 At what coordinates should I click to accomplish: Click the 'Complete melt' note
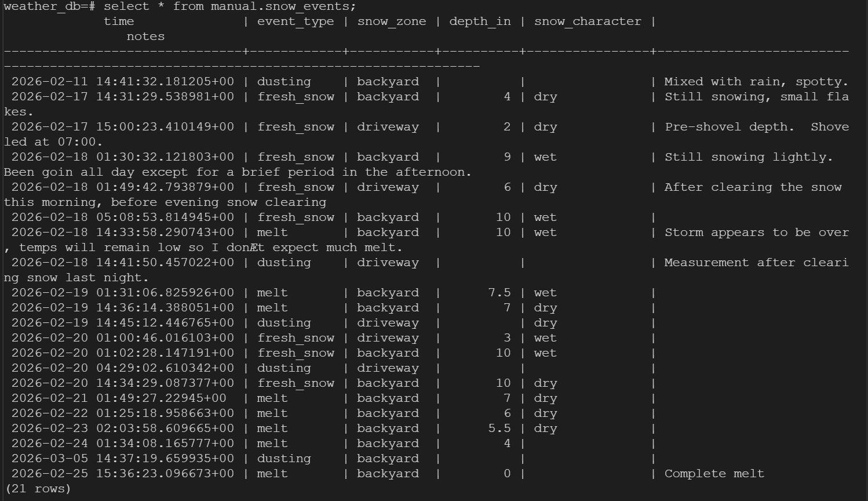pyautogui.click(x=714, y=474)
